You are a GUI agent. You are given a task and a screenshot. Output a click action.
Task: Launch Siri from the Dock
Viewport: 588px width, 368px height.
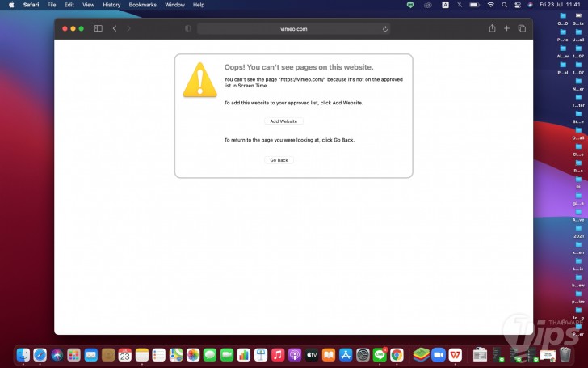click(57, 354)
